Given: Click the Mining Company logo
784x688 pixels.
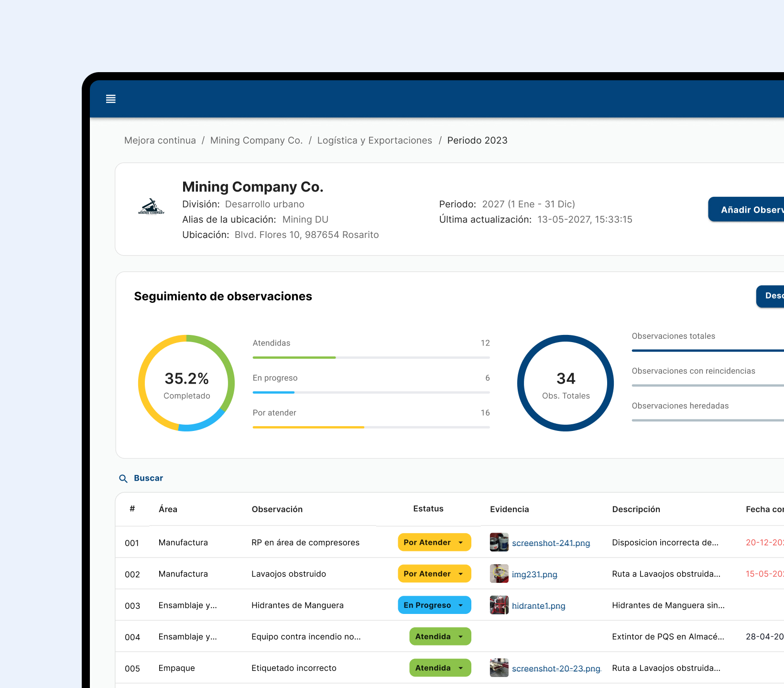Looking at the screenshot, I should pyautogui.click(x=151, y=207).
